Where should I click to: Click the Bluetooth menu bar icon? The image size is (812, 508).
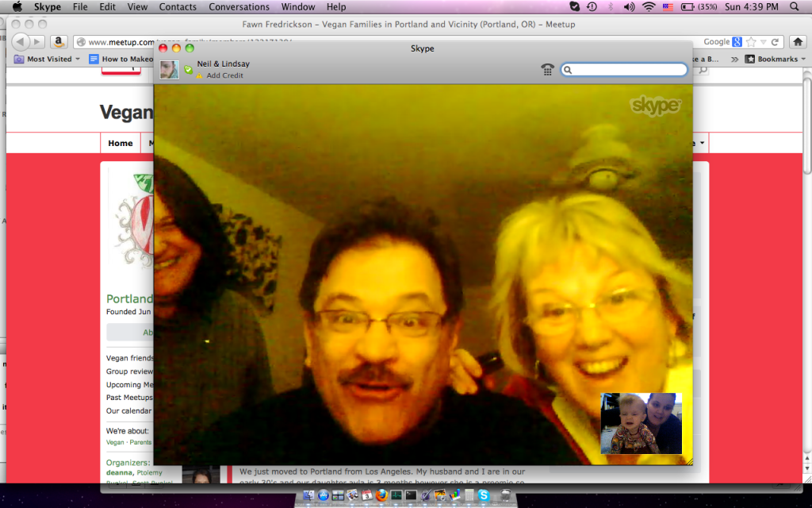pyautogui.click(x=611, y=6)
